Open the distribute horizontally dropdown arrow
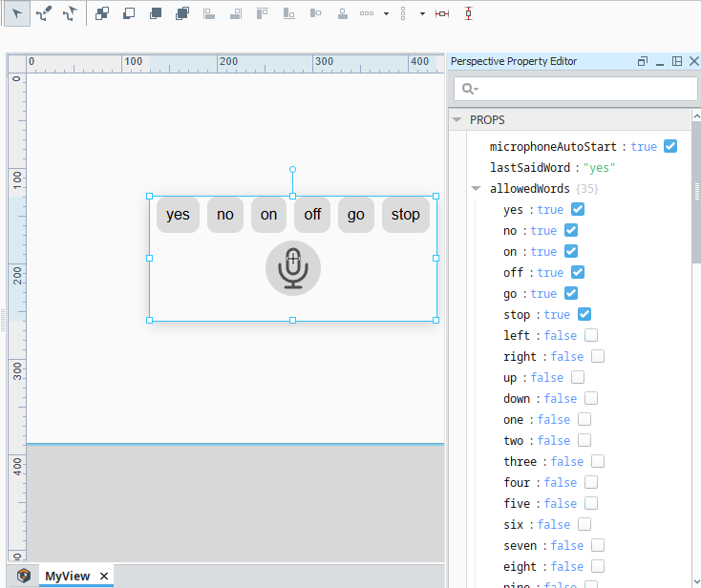Viewport: 701px width, 588px height. (386, 14)
